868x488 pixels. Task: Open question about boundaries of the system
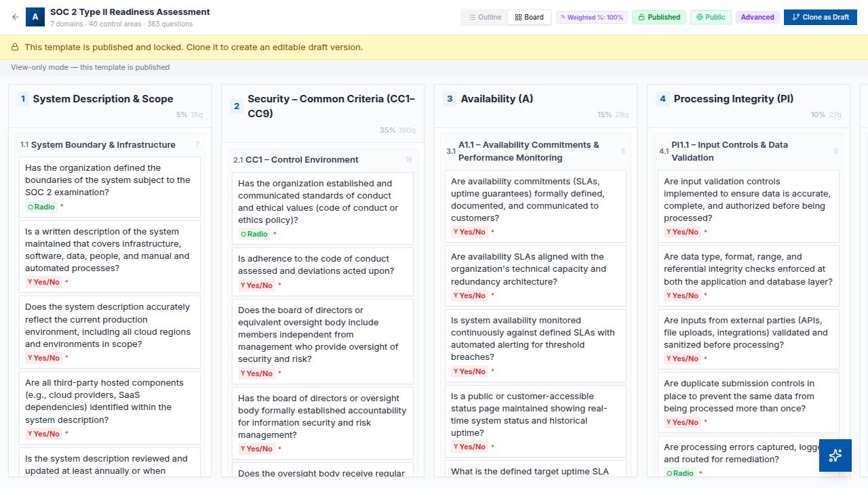(110, 187)
